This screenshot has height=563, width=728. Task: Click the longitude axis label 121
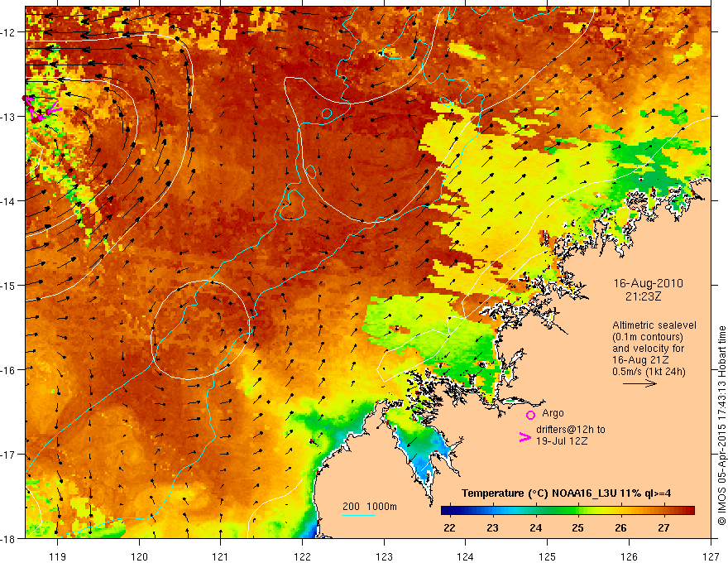pos(221,556)
